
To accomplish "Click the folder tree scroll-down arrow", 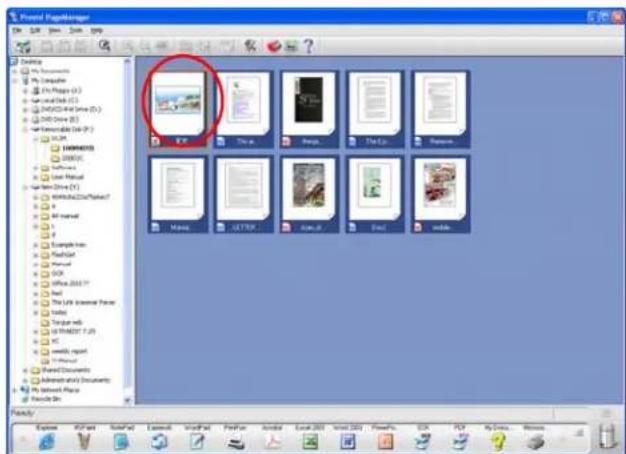I will point(127,400).
